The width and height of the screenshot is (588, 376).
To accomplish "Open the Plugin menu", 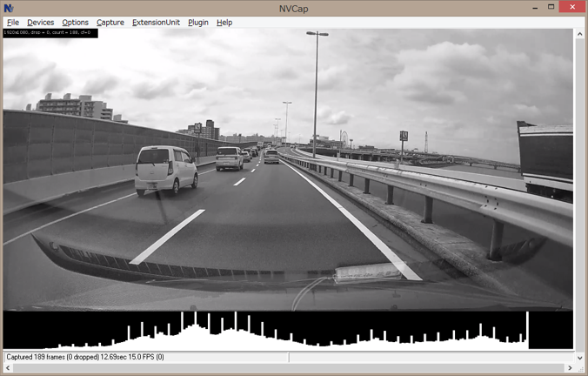I will [198, 23].
